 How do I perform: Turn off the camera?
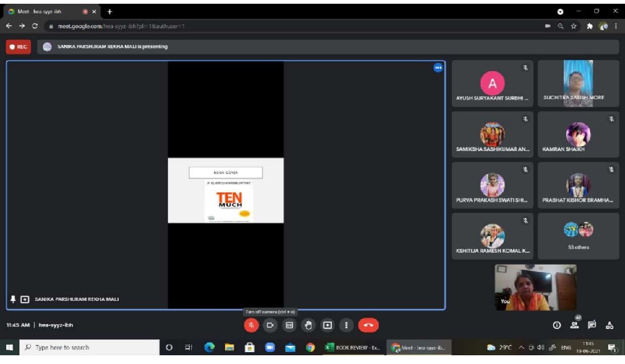(x=270, y=325)
